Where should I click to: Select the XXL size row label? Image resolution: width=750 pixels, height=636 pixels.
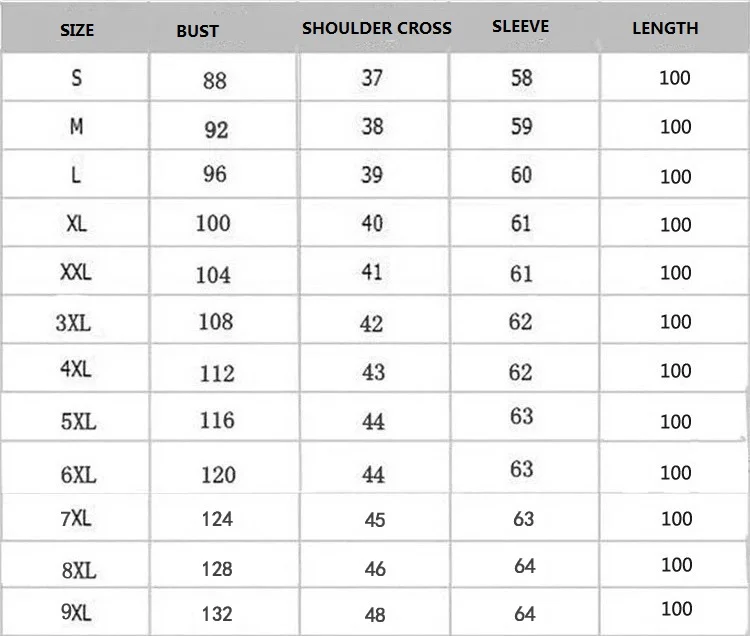click(76, 272)
